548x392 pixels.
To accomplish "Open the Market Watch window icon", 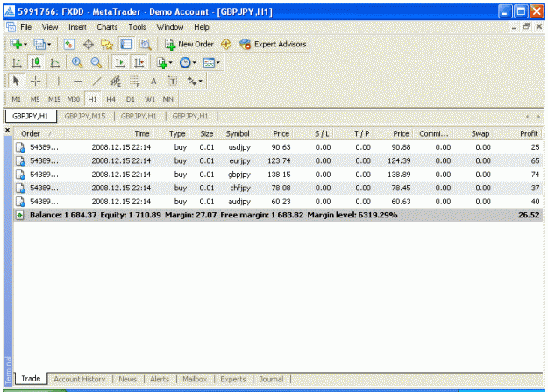I will click(69, 45).
